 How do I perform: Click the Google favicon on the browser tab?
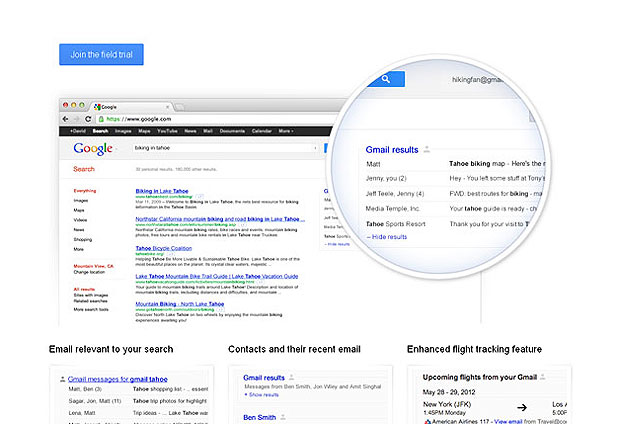click(x=97, y=105)
